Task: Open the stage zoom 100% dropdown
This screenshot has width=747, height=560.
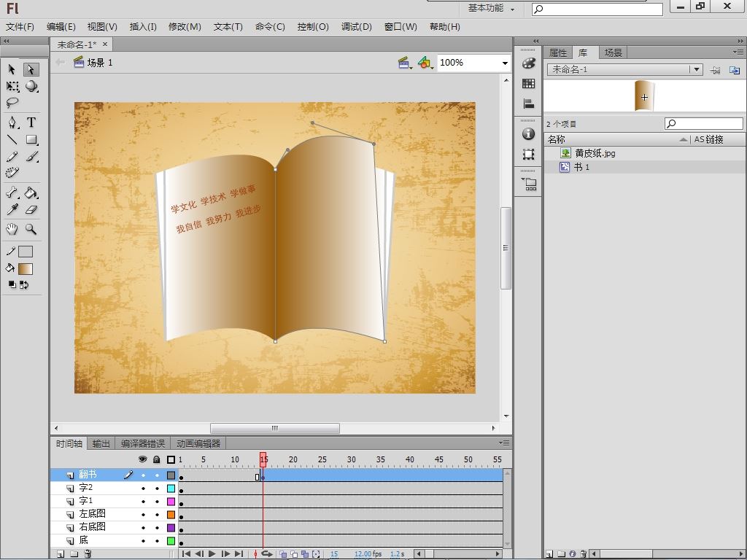Action: [504, 63]
